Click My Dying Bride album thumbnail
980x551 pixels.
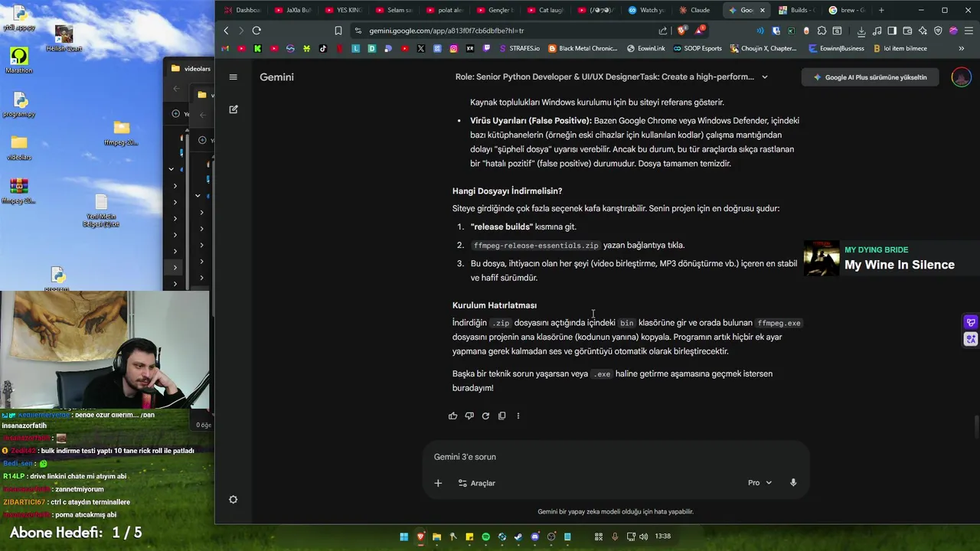tap(822, 259)
